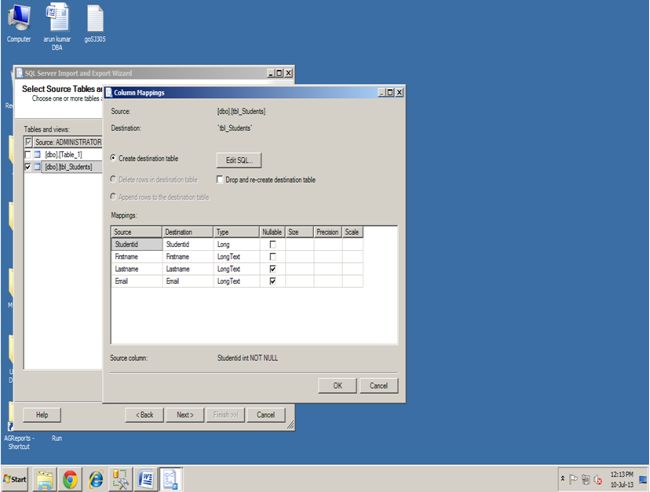This screenshot has width=650, height=492.
Task: Click the Start button on taskbar
Action: 15,479
